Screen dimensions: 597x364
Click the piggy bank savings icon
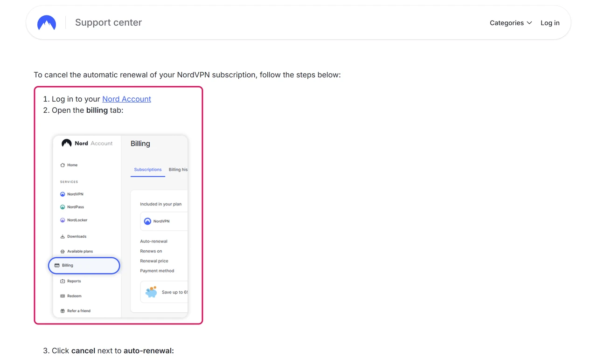tap(151, 292)
